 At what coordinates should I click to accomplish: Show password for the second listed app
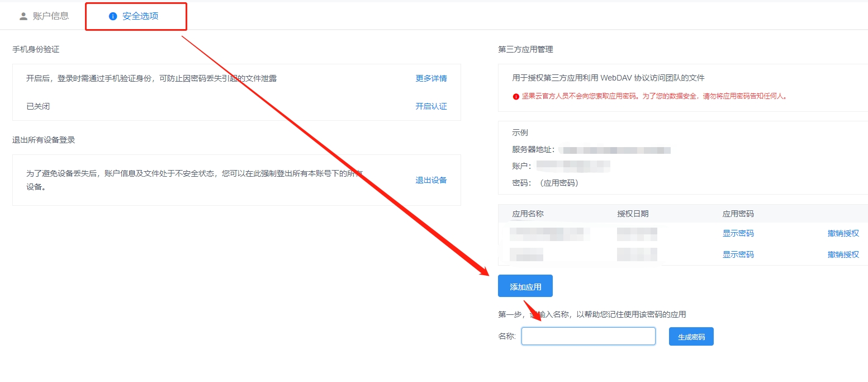pos(738,254)
